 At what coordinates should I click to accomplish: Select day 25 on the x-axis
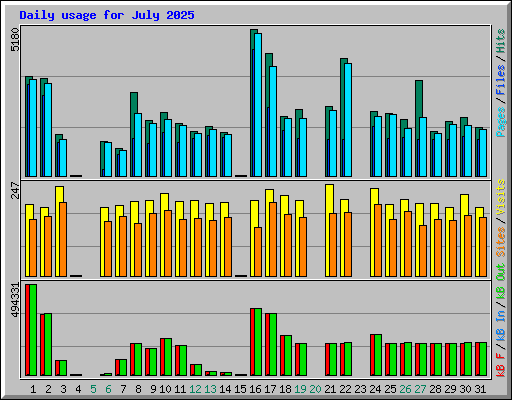(390, 389)
